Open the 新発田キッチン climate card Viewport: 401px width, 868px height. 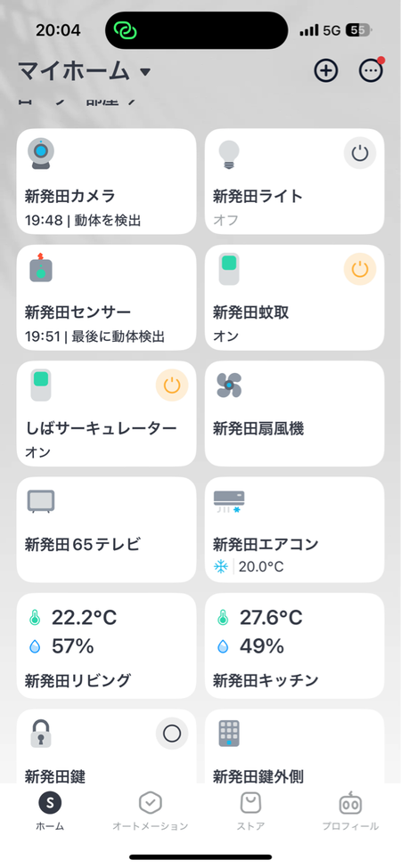coord(295,645)
